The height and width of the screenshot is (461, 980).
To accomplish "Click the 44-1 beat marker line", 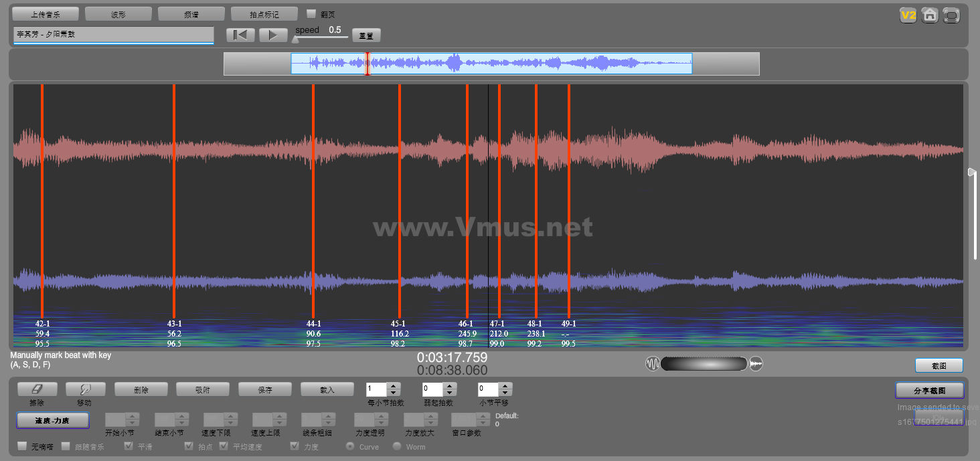I will (x=313, y=201).
